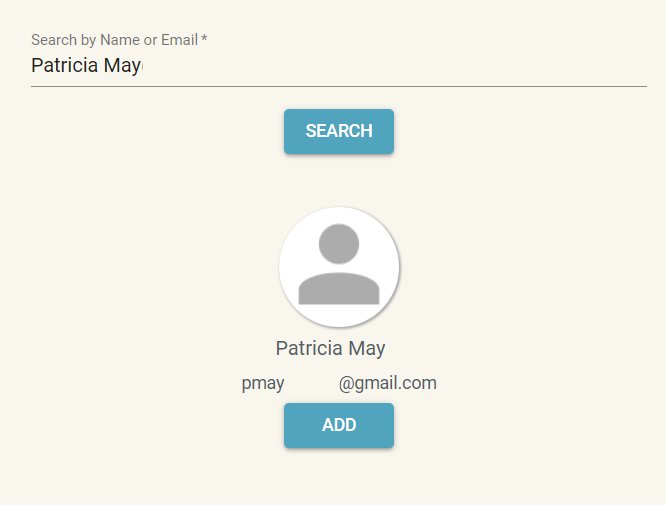Click the pmay portion of the email

263,384
